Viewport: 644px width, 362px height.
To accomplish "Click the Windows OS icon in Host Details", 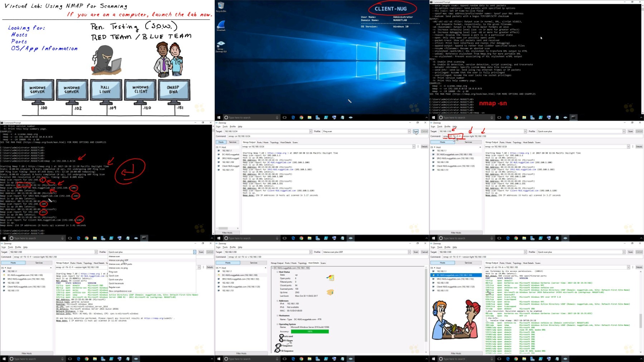I will (330, 278).
